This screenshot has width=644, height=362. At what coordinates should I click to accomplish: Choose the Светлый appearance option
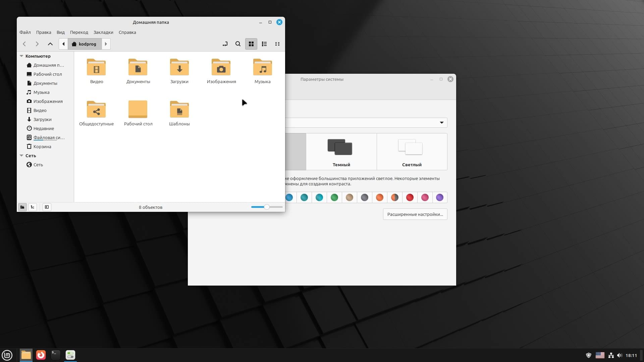point(412,152)
